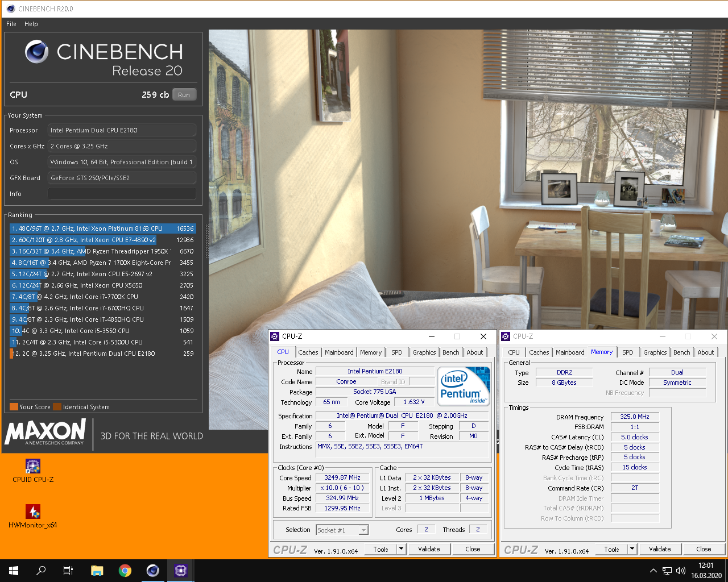Screen dimensions: 728x582
Task: Open CPUID CPU-Z desktop shortcut
Action: click(x=33, y=471)
